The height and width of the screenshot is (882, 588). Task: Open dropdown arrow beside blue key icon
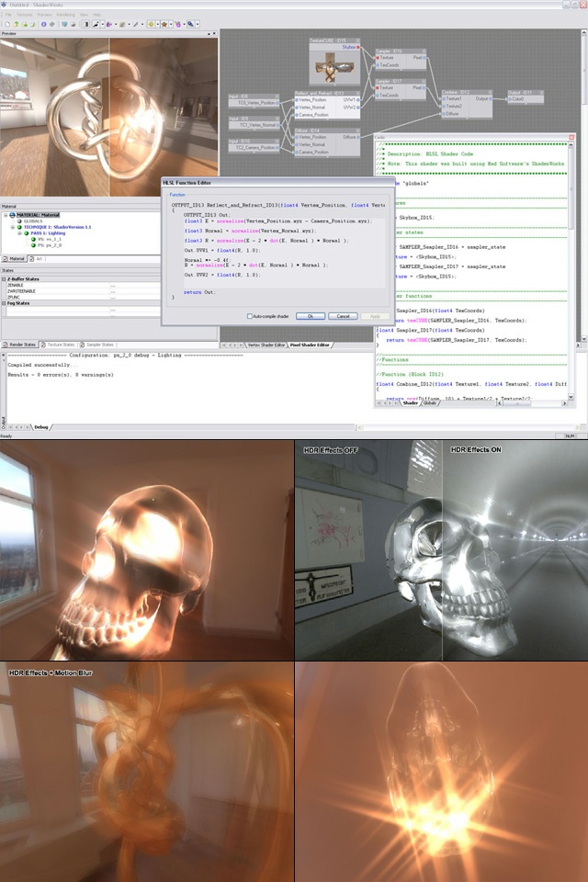pos(197,24)
